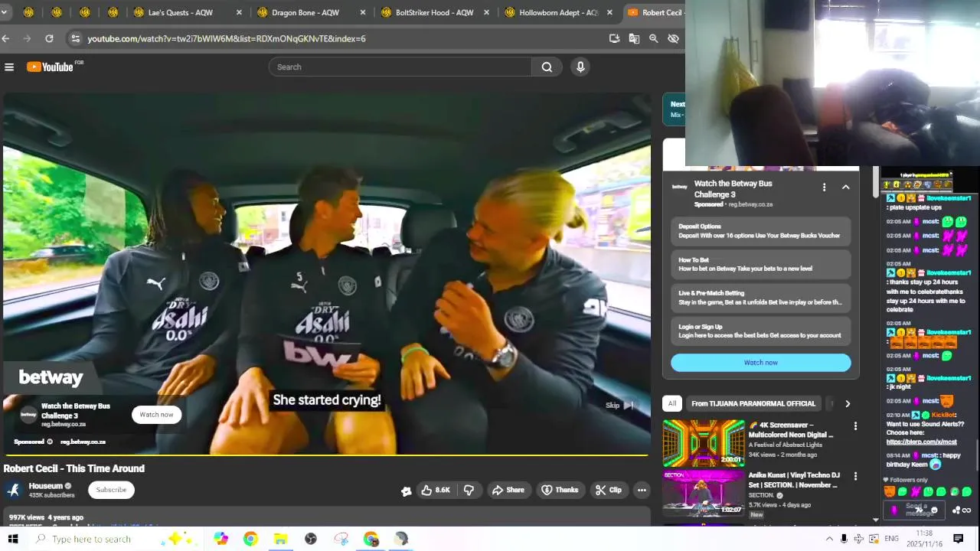Click blue Watch now in ad panel

pyautogui.click(x=761, y=363)
